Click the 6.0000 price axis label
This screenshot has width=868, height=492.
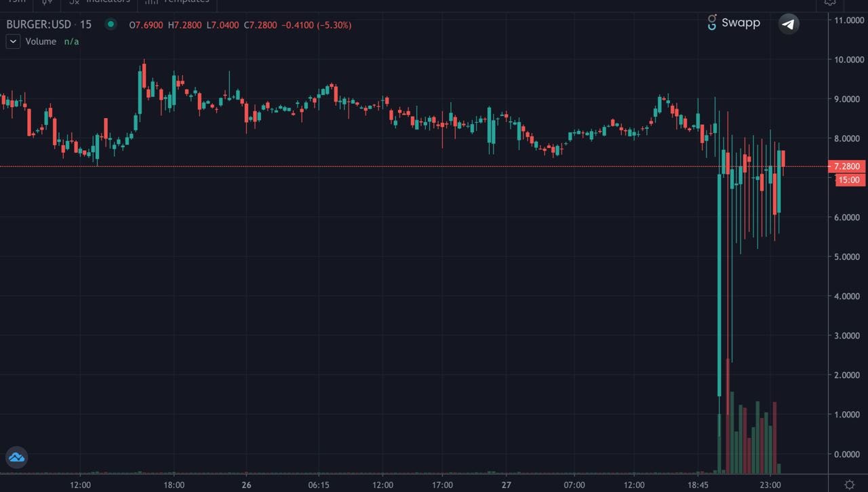pyautogui.click(x=847, y=217)
